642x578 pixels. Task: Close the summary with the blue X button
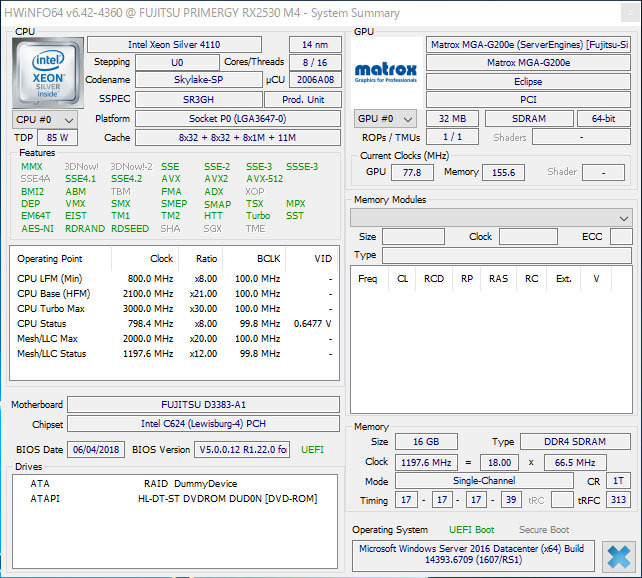pos(619,557)
